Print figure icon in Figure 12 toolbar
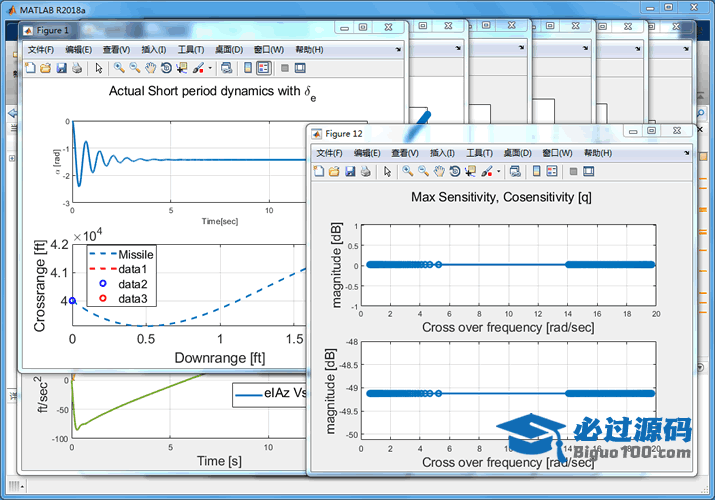This screenshot has height=500, width=715. tap(366, 171)
